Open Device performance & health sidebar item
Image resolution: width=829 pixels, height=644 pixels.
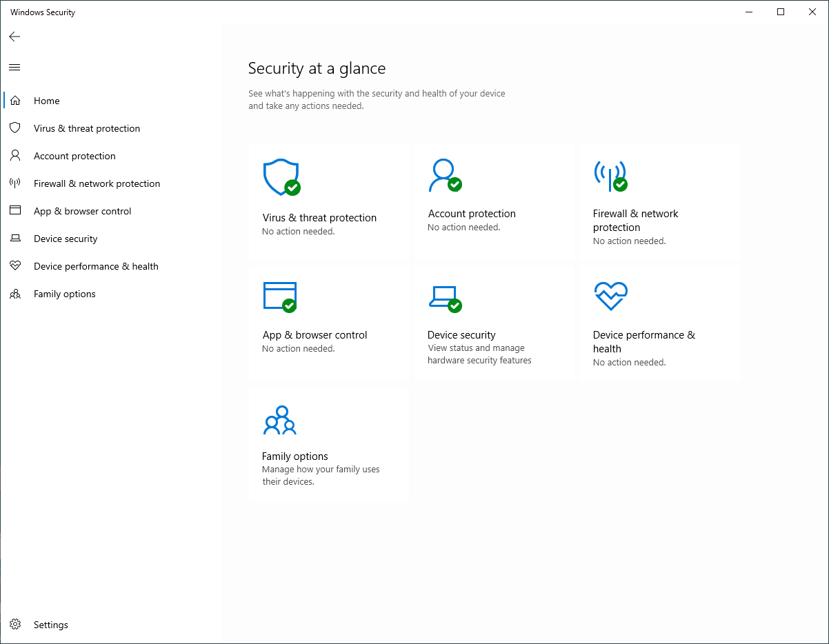(x=96, y=266)
